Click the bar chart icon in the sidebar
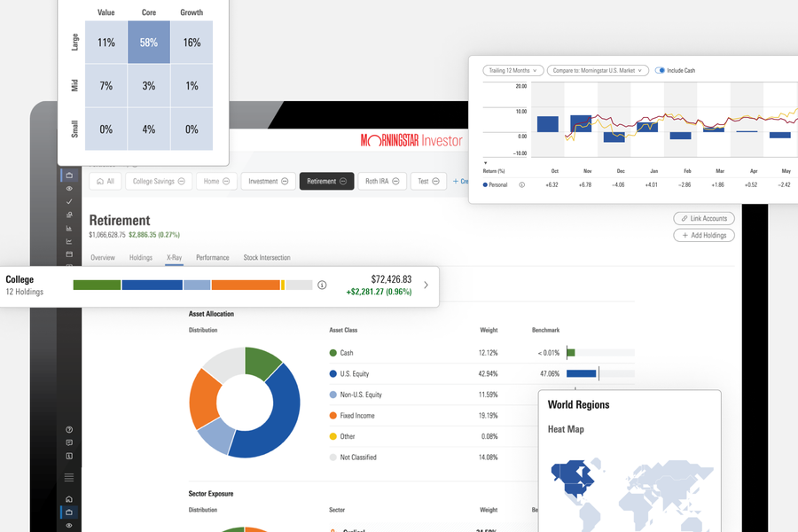This screenshot has height=532, width=798. pos(70,228)
